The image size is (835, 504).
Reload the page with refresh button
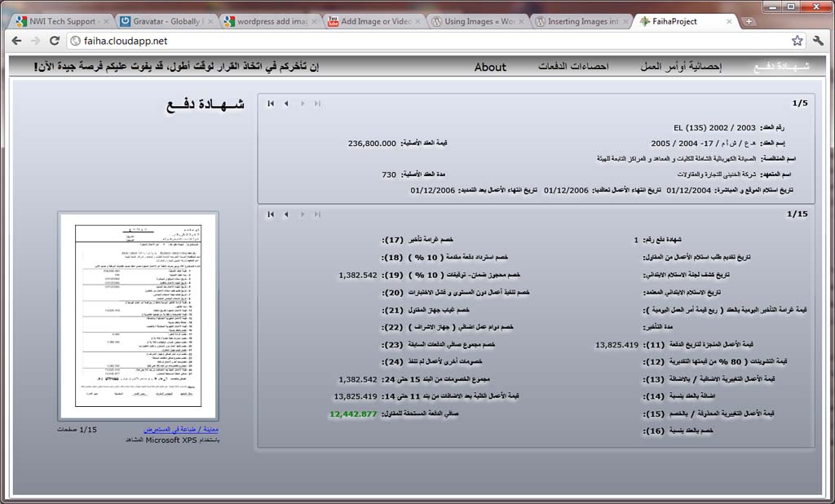55,40
